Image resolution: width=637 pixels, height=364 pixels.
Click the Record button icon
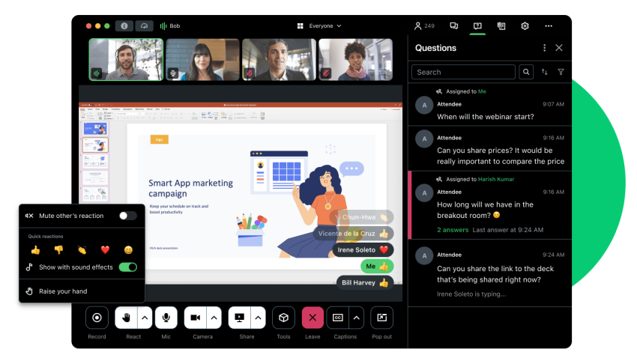pyautogui.click(x=97, y=318)
